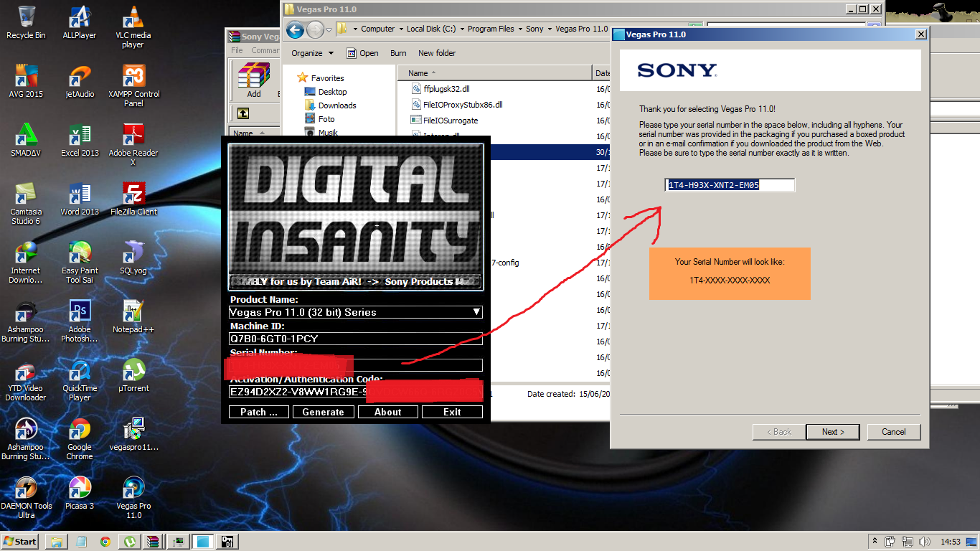This screenshot has width=980, height=551.
Task: Open FileZilla Client shortcut
Action: [133, 199]
